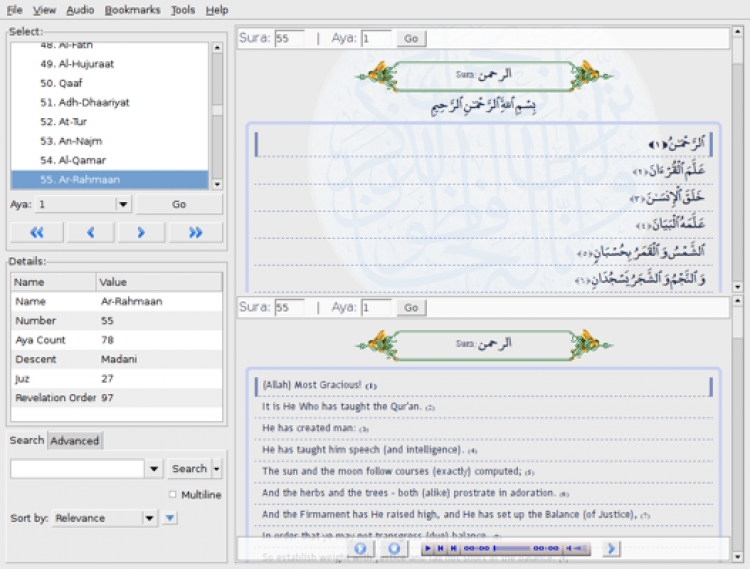Click verse 'It is He Who has taught the Qur'an'
The height and width of the screenshot is (569, 750).
pos(342,406)
